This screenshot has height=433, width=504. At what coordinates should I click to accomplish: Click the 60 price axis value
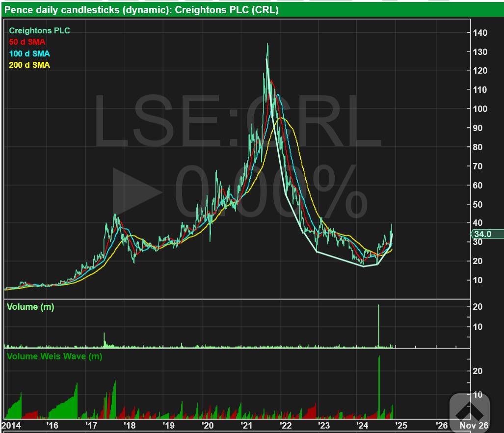tap(477, 185)
